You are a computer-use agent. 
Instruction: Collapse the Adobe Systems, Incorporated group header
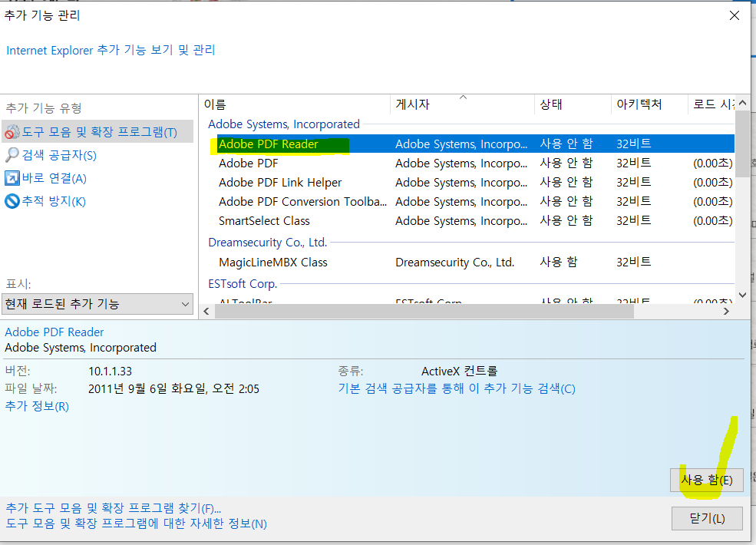[x=284, y=124]
